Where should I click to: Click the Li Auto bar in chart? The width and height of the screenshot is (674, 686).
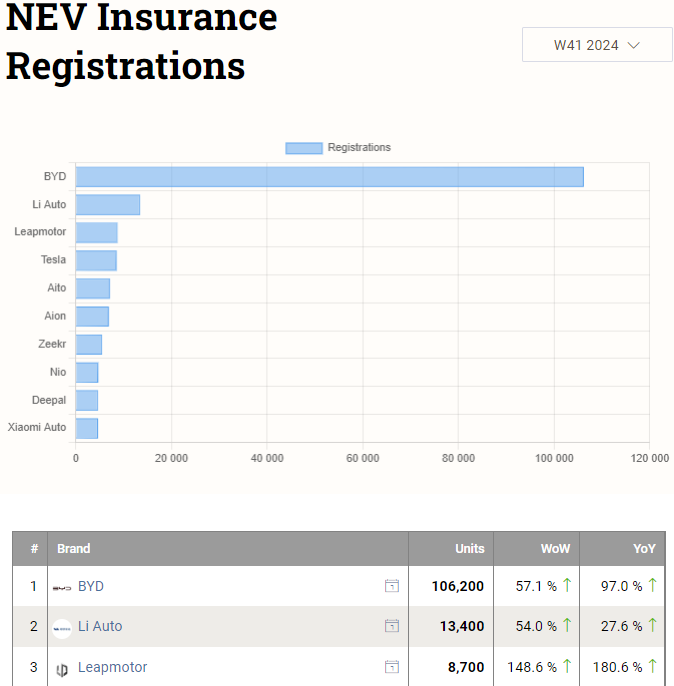point(108,205)
